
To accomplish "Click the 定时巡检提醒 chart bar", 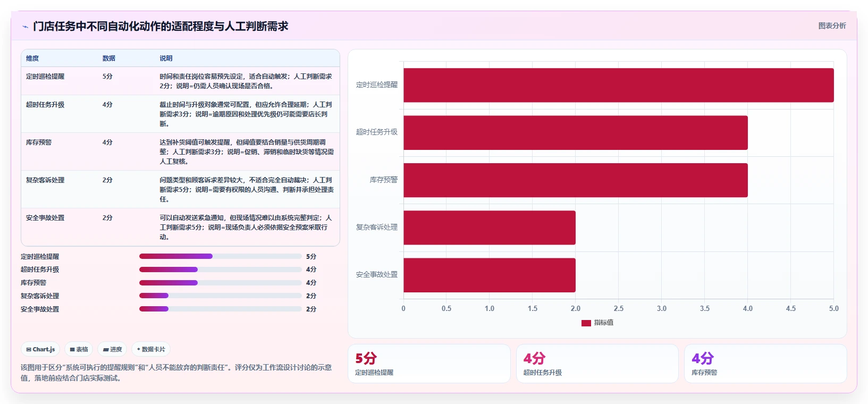I will coord(619,85).
